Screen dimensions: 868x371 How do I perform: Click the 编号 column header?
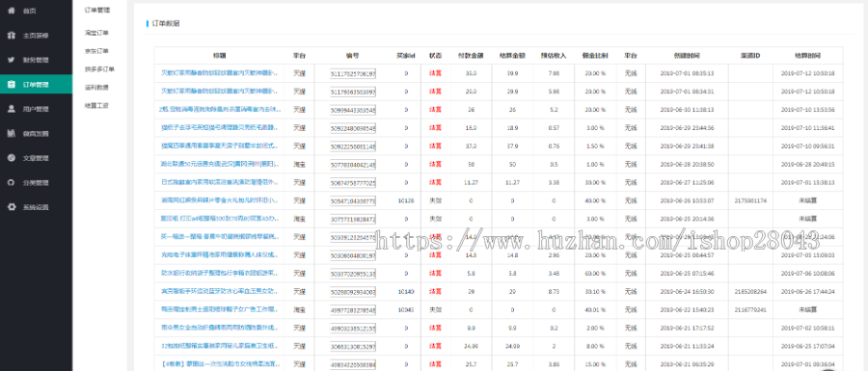click(x=353, y=56)
